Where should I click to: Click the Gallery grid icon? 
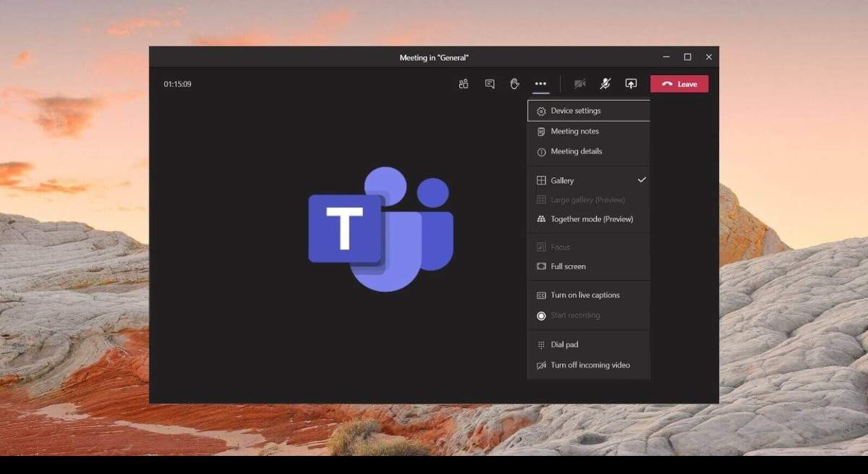tap(541, 180)
